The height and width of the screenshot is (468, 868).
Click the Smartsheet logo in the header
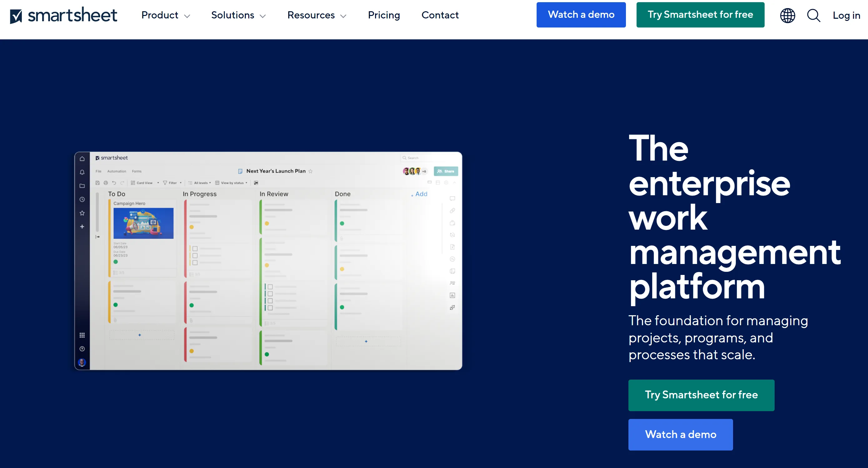pyautogui.click(x=63, y=15)
